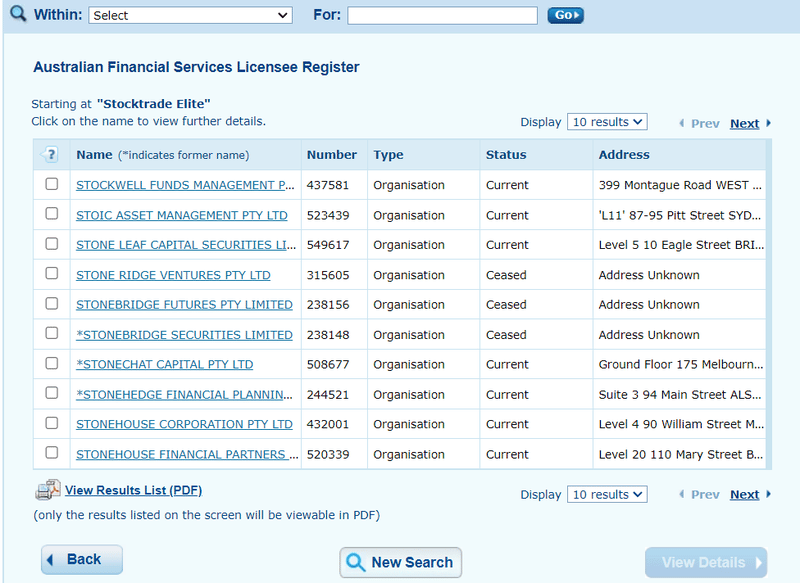Screen dimensions: 800x583
Task: Open the bottom Display 10 results dropdown
Action: coord(607,494)
